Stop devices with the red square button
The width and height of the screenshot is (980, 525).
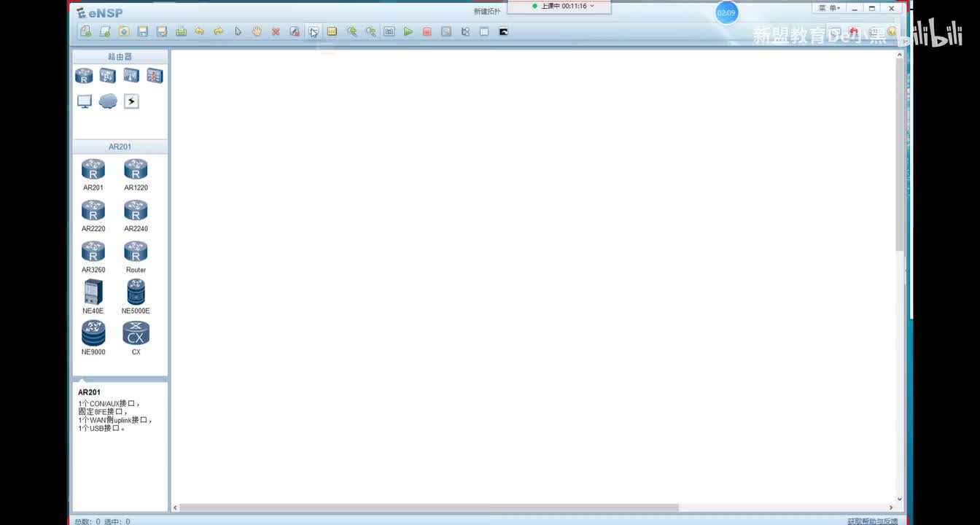point(427,31)
